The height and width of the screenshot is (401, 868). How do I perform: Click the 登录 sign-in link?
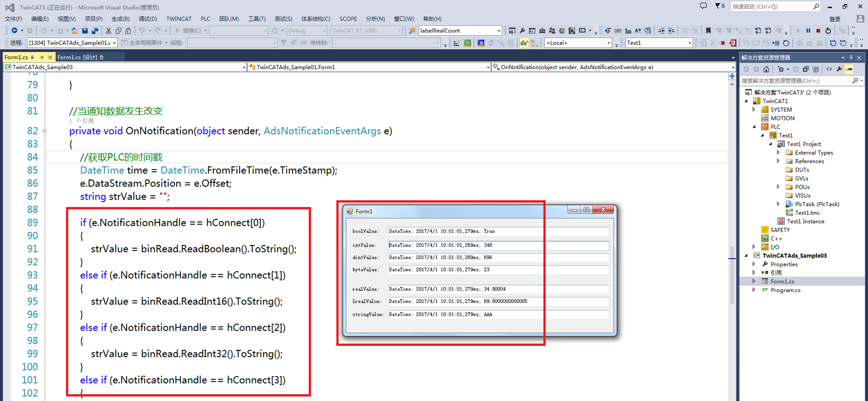click(x=835, y=19)
